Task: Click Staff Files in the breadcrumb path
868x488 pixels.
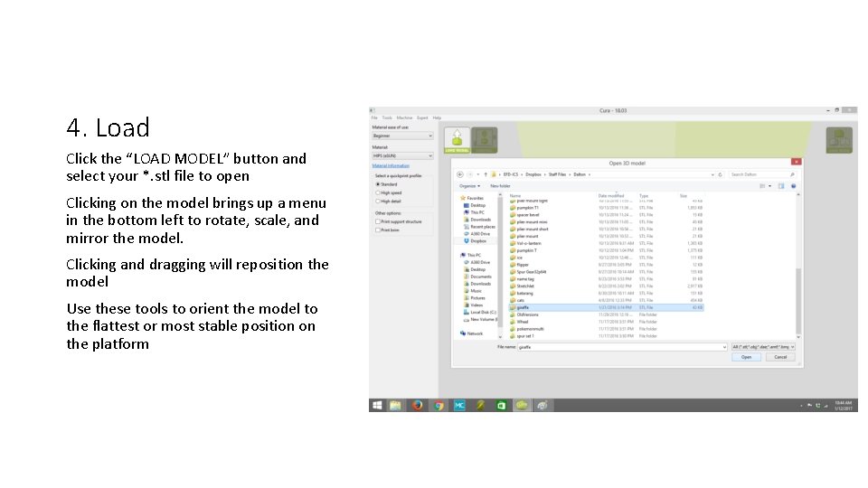Action: (x=557, y=174)
